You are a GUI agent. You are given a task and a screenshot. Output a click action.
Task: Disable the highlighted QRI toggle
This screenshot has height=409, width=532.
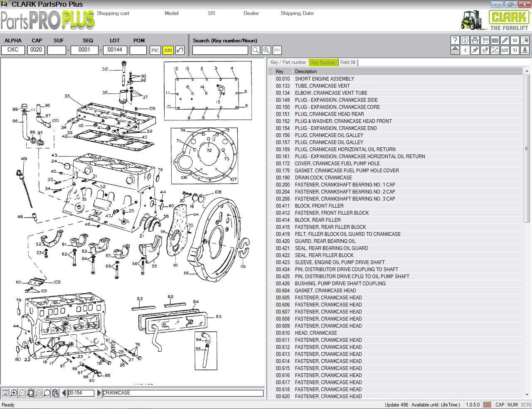pos(167,50)
